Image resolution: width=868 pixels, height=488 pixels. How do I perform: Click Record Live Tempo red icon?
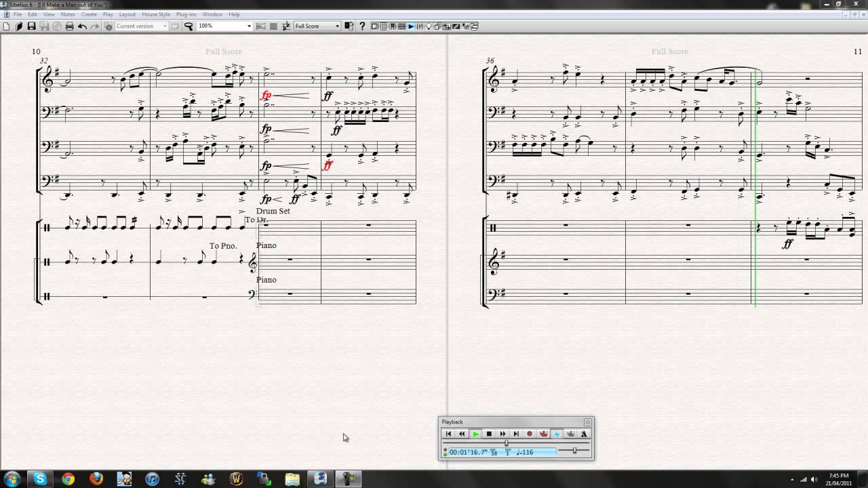543,434
